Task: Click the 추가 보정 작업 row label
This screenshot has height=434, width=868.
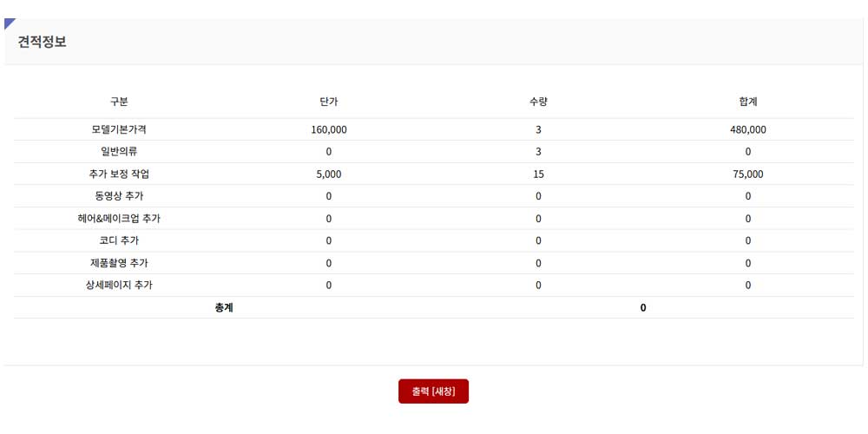Action: [x=119, y=174]
